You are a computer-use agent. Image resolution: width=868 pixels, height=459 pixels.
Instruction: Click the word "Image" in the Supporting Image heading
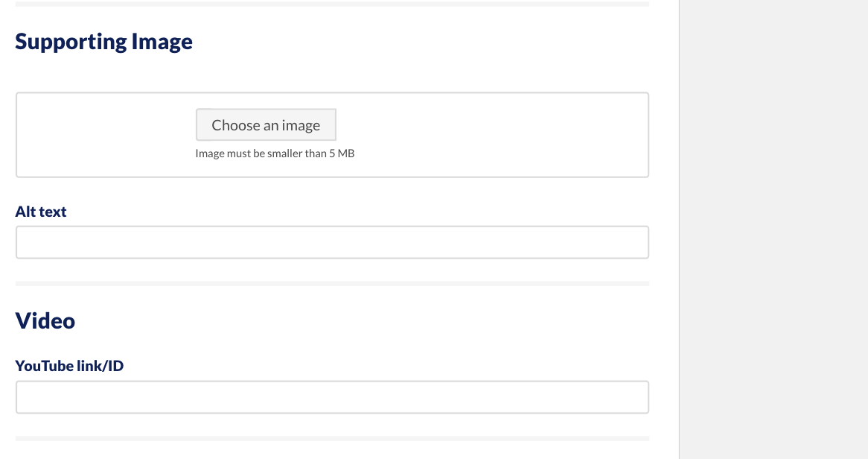point(162,42)
